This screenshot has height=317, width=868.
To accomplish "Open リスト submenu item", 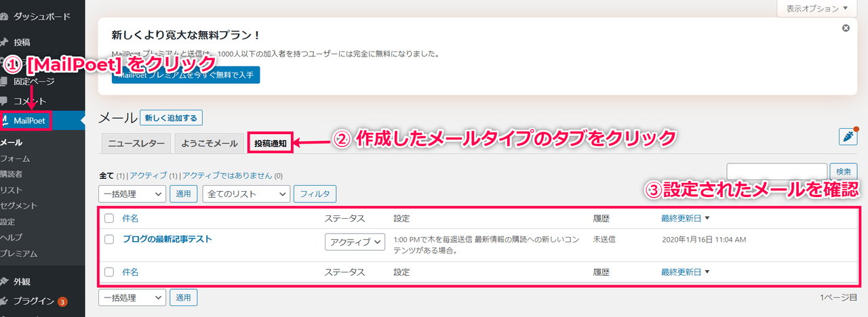I will coord(12,190).
